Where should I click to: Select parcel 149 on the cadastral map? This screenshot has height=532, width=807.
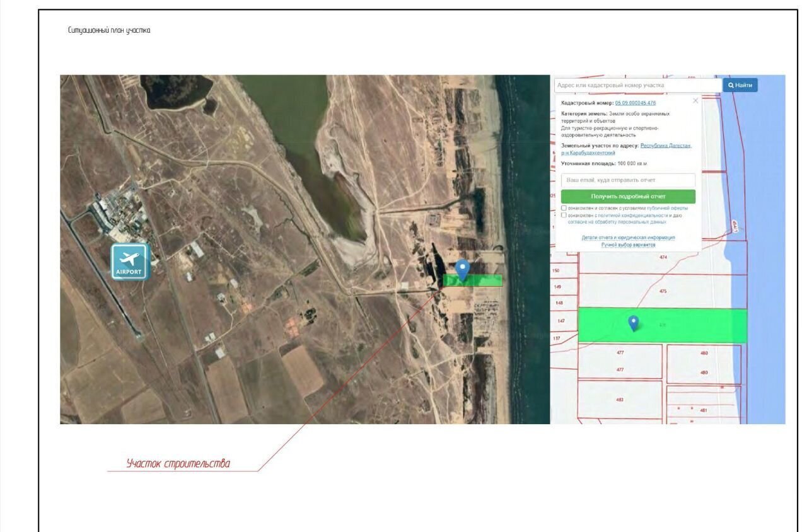557,287
